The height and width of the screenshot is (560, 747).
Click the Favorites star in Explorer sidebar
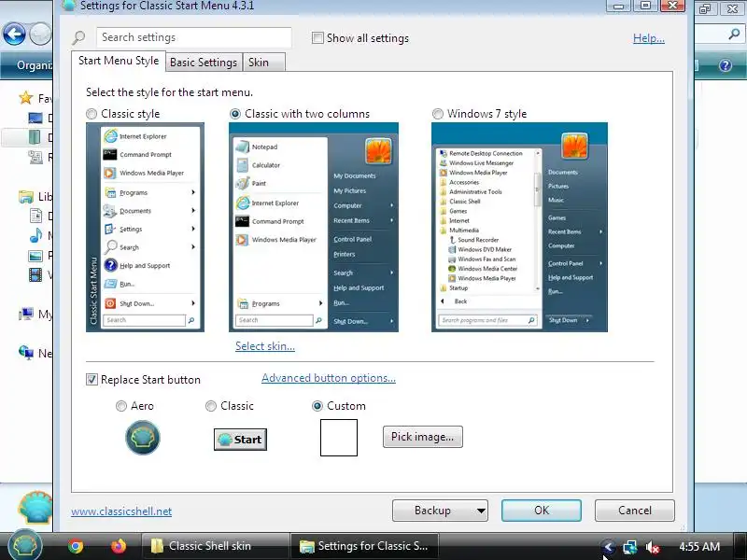click(x=25, y=98)
